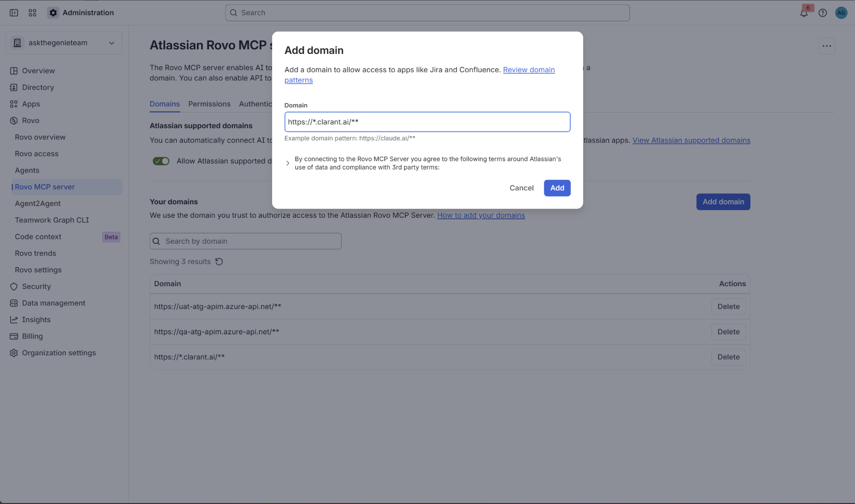Open the help question mark icon
855x504 pixels.
click(x=822, y=13)
